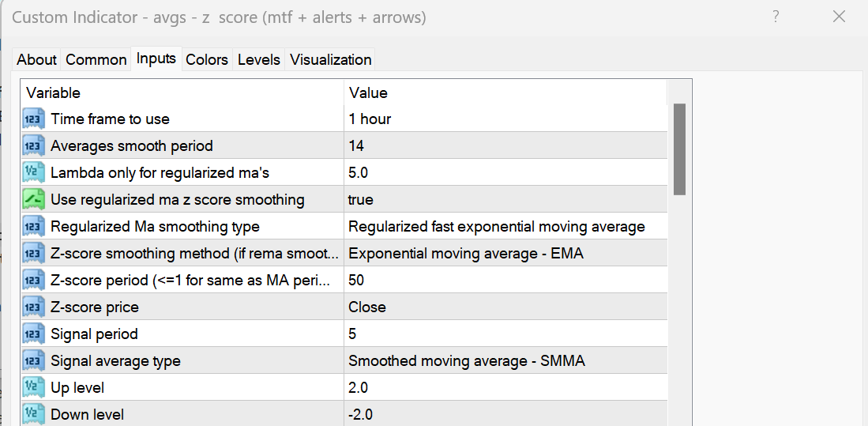Open the '1 hour' time frame value
The width and height of the screenshot is (868, 426).
click(x=370, y=119)
